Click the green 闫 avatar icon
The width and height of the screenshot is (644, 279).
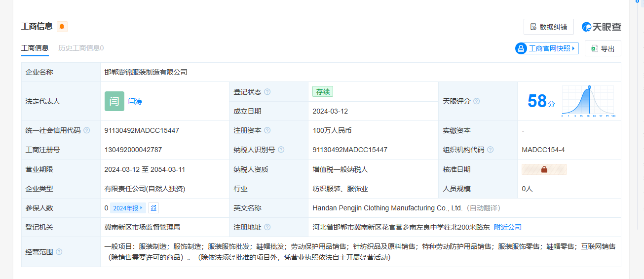pyautogui.click(x=114, y=101)
